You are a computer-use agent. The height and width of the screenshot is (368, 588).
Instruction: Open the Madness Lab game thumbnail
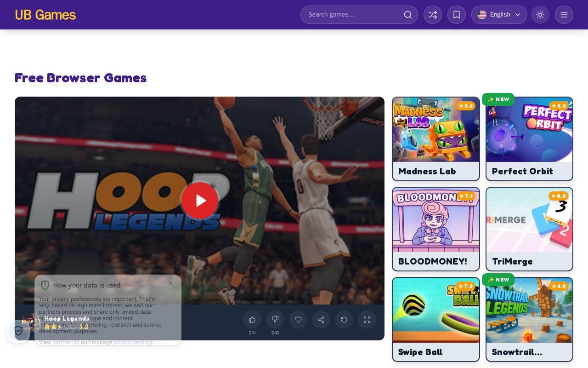[x=436, y=130]
